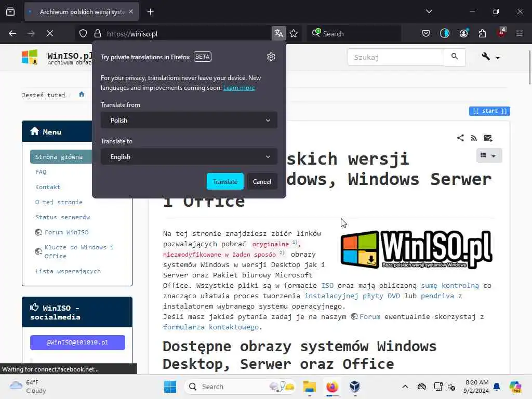The width and height of the screenshot is (532, 399).
Task: Click the notification bell in system tray
Action: click(x=497, y=387)
